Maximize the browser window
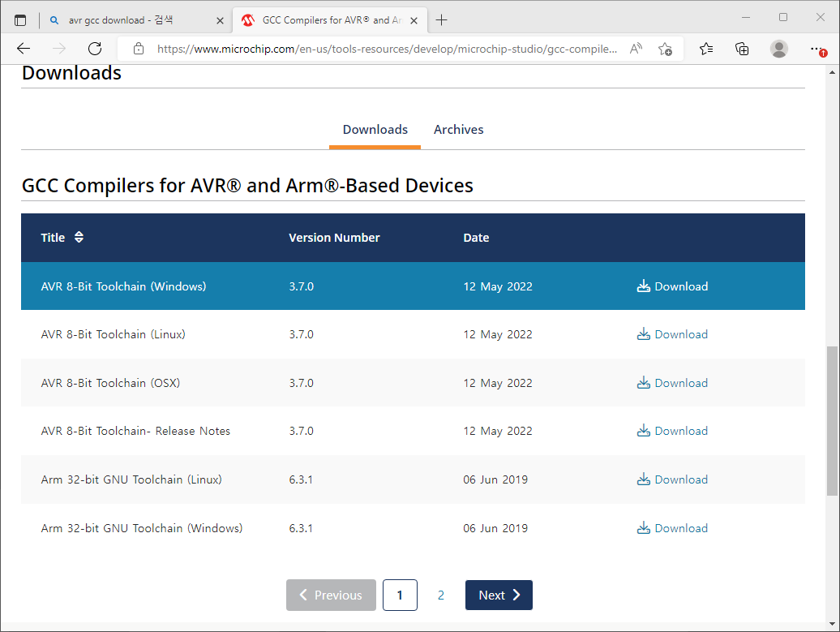Screen dimensions: 840x632 click(x=783, y=17)
